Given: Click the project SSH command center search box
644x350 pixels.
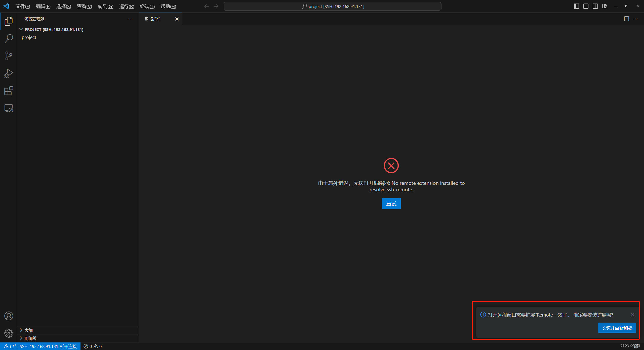Looking at the screenshot, I should [x=332, y=6].
